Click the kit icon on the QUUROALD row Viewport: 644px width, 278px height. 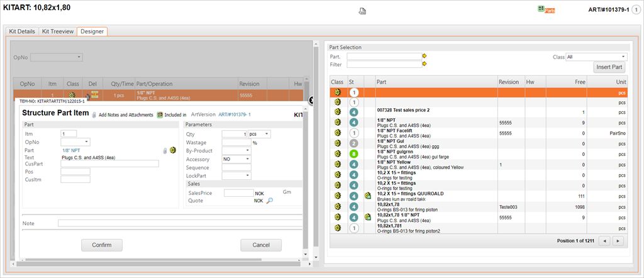(x=368, y=196)
